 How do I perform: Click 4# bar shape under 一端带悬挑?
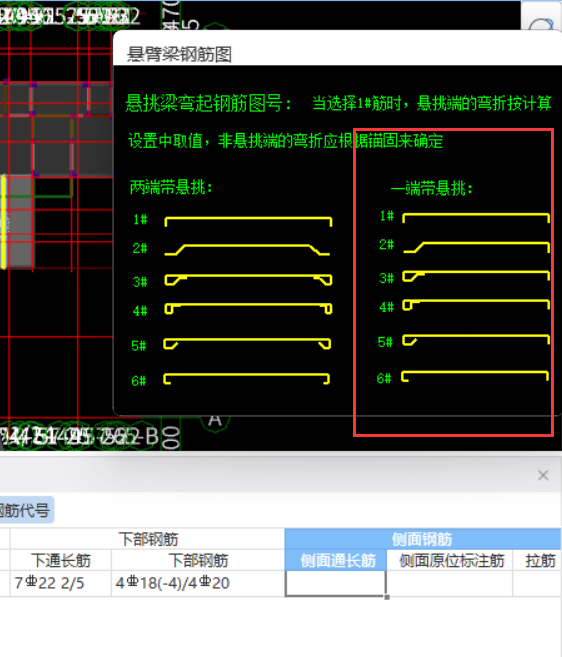pos(476,305)
